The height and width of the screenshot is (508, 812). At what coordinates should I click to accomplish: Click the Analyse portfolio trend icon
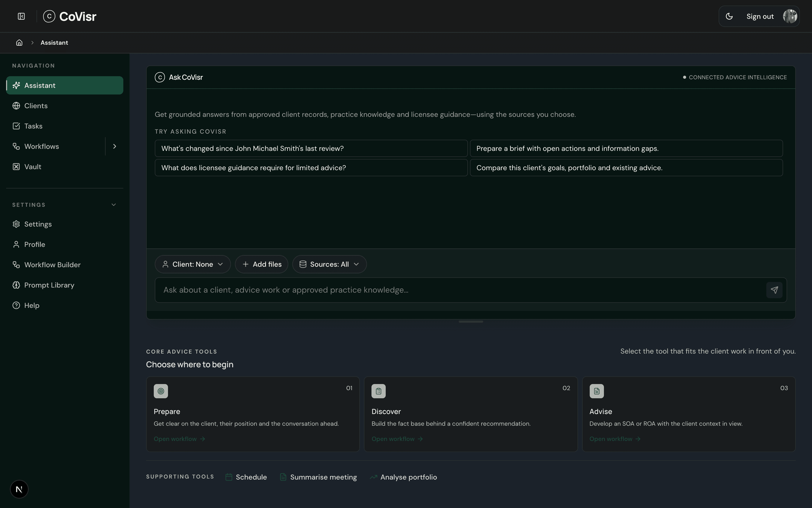373,477
